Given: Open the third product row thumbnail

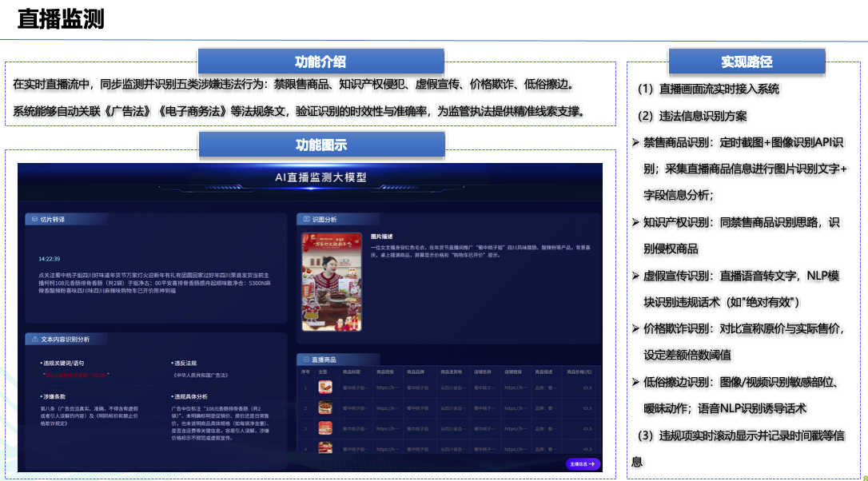Looking at the screenshot, I should click(x=325, y=429).
